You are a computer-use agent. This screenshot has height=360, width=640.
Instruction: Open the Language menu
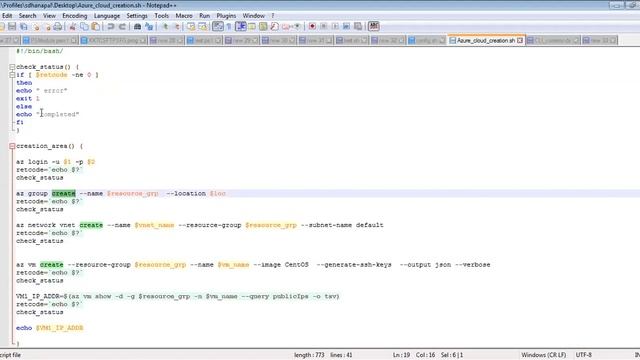(107, 16)
